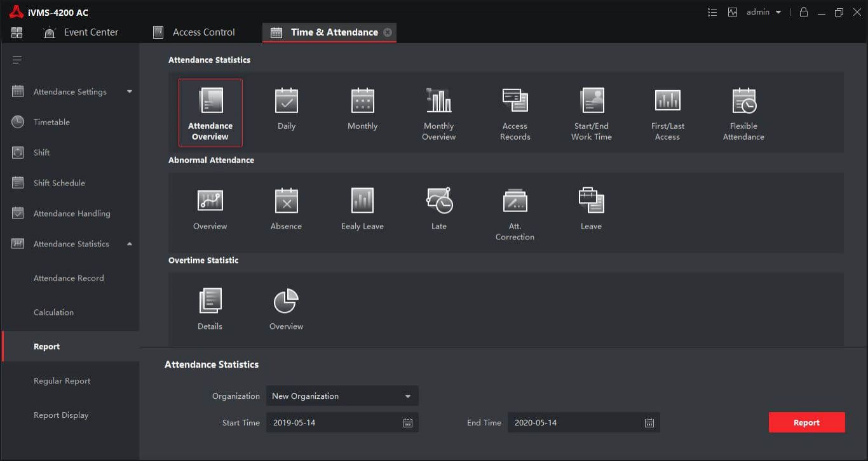Screen dimensions: 868x461
Task: Open the admin account dropdown
Action: (764, 12)
